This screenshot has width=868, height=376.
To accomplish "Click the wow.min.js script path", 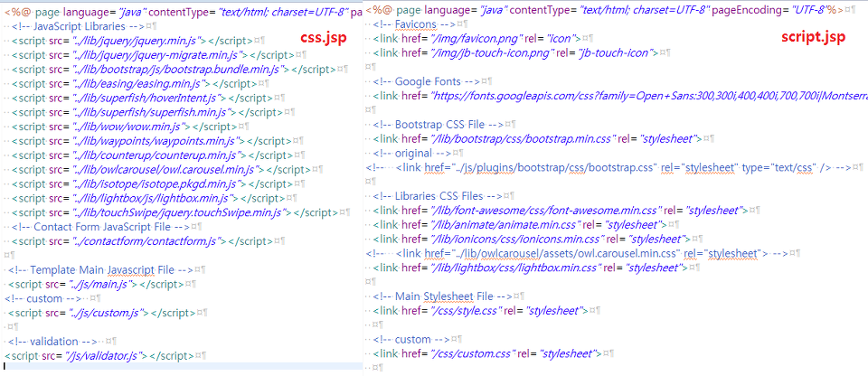I will click(131, 127).
